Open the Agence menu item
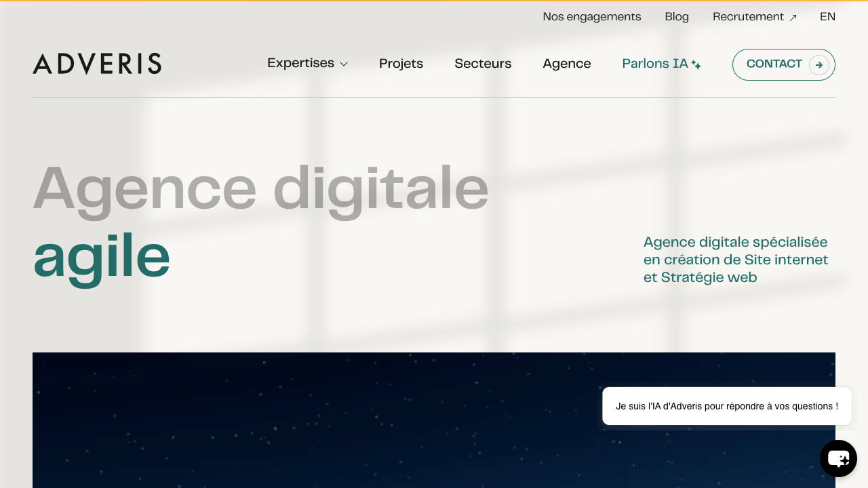Image resolution: width=868 pixels, height=488 pixels. point(567,64)
